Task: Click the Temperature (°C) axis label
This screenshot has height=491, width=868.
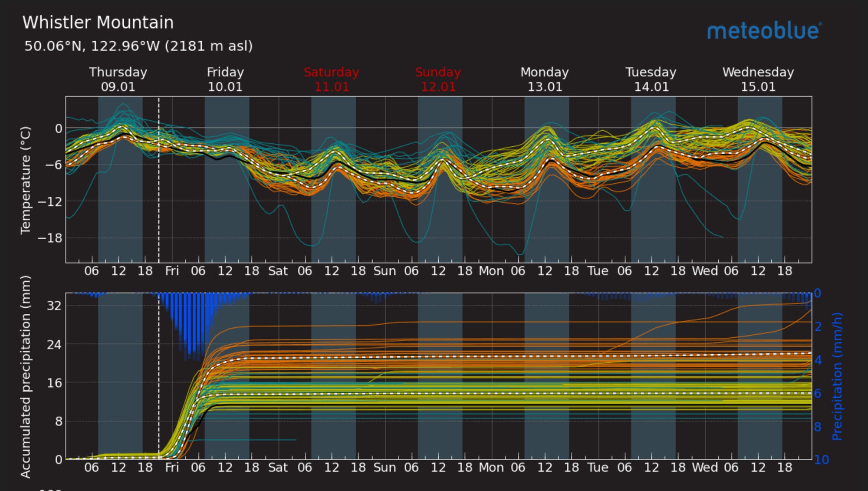Action: coord(26,180)
